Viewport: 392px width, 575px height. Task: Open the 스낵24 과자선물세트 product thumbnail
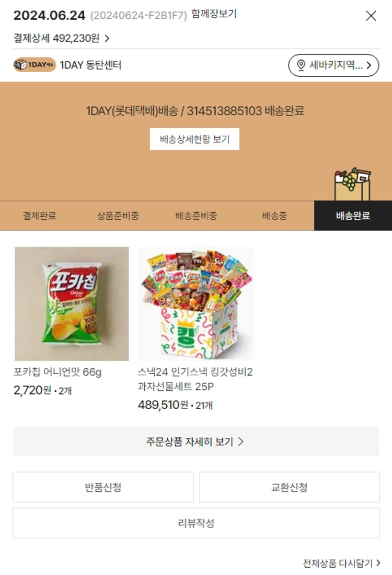196,303
